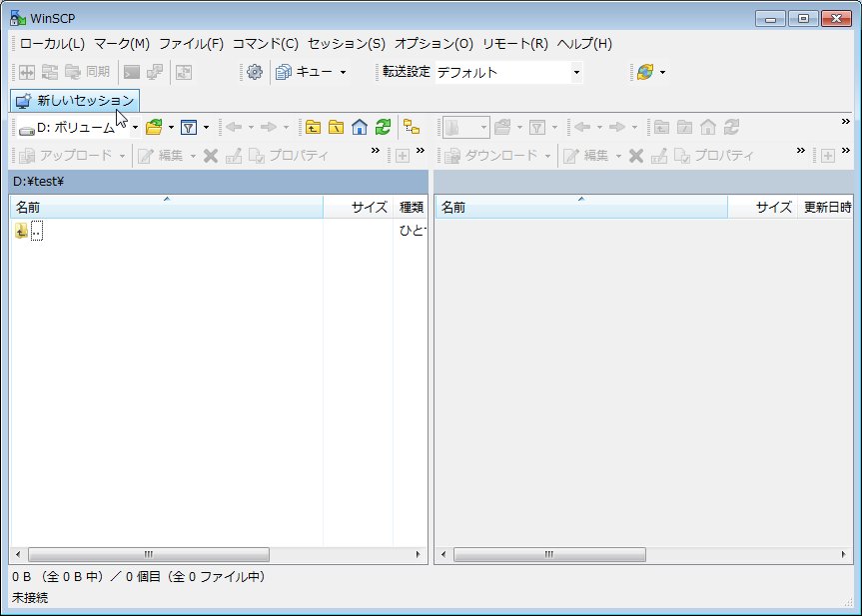Go to local parent directory icon
The width and height of the screenshot is (862, 616).
click(314, 127)
